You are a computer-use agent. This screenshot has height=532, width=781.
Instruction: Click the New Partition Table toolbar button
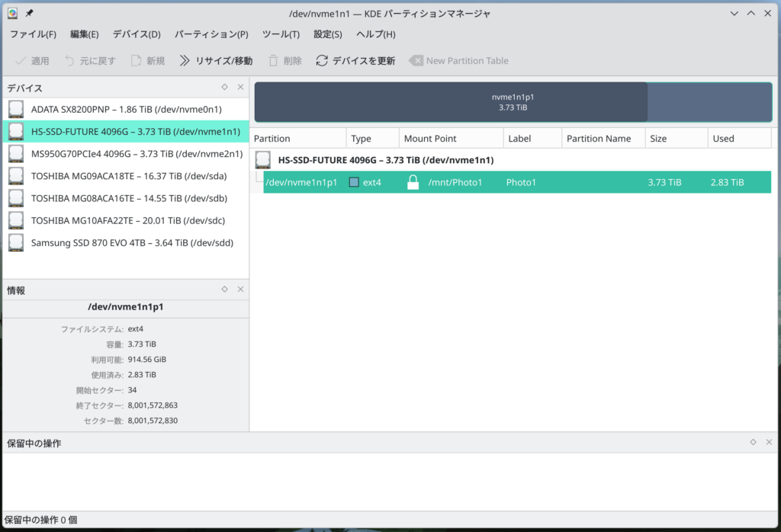[458, 61]
